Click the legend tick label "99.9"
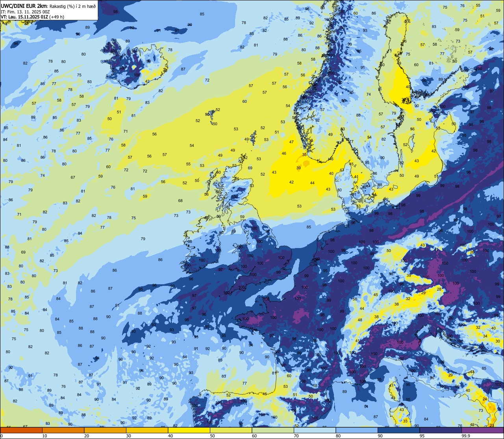The width and height of the screenshot is (504, 439). [466, 436]
